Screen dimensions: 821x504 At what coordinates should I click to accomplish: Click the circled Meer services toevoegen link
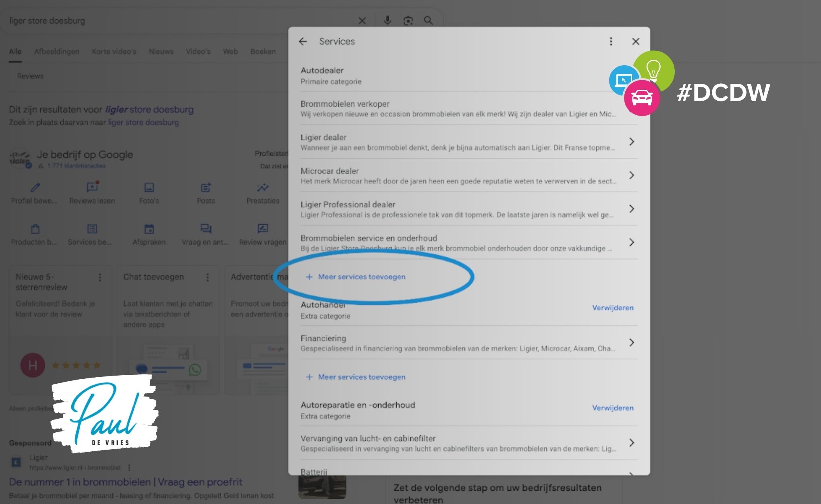361,277
